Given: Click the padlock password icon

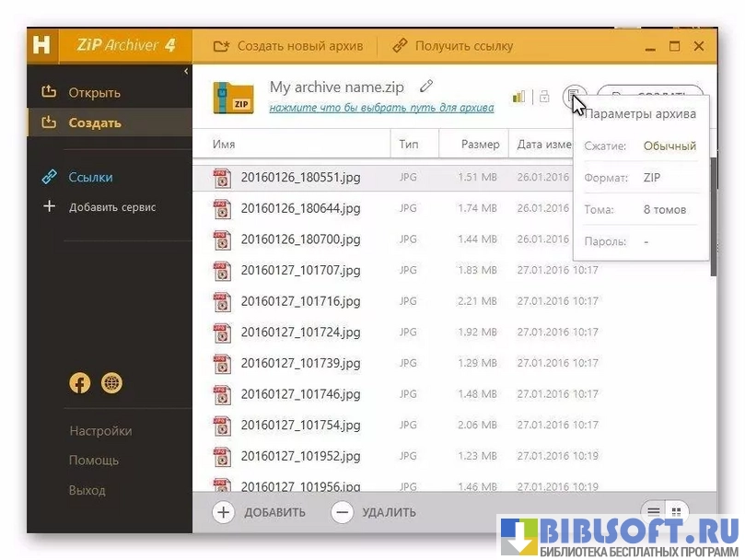Looking at the screenshot, I should (544, 97).
